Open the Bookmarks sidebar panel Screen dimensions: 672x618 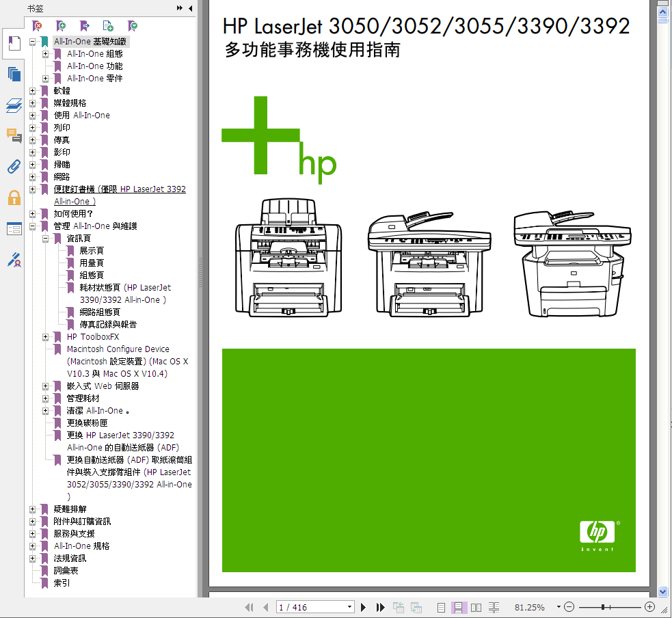click(x=14, y=43)
